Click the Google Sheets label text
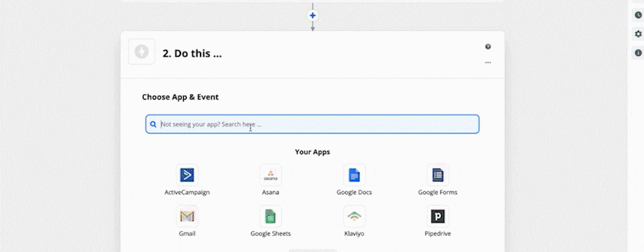The height and width of the screenshot is (252, 644). pos(270,234)
